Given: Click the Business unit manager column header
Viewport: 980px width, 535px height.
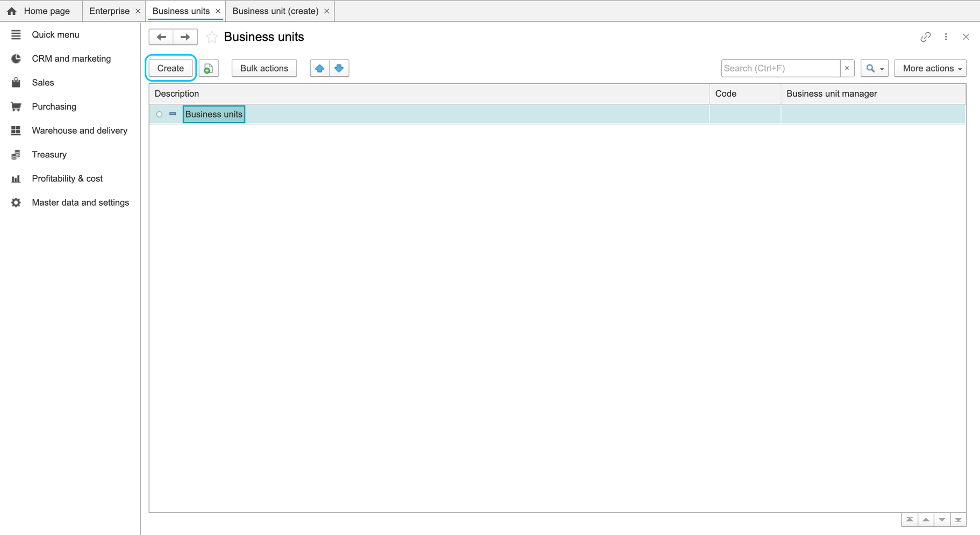Looking at the screenshot, I should pos(873,93).
